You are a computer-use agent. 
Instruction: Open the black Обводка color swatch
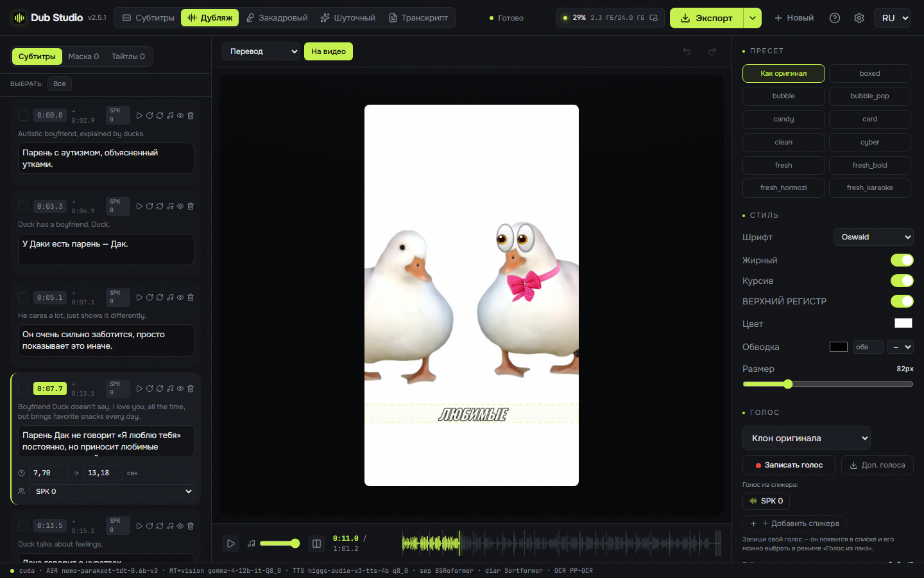(839, 347)
